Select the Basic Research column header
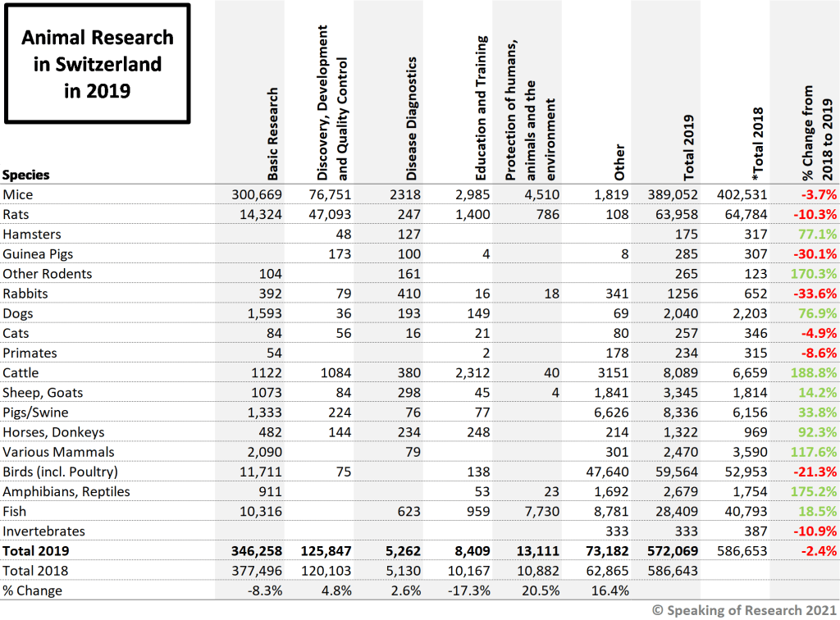The width and height of the screenshot is (840, 620). (273, 134)
